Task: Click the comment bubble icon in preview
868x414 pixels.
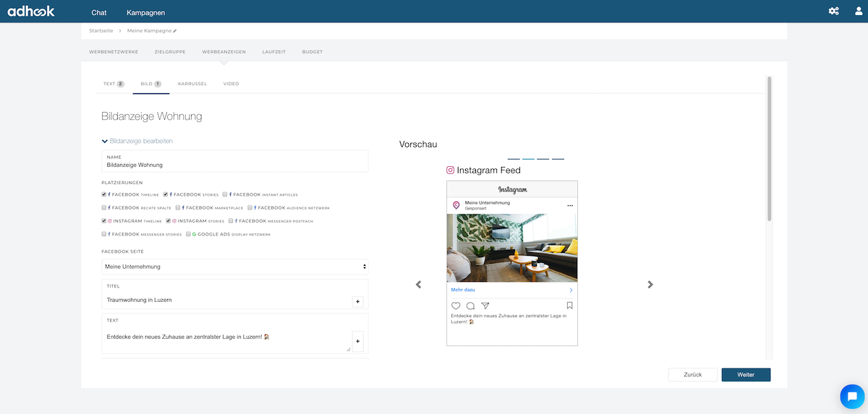Action: (x=470, y=306)
